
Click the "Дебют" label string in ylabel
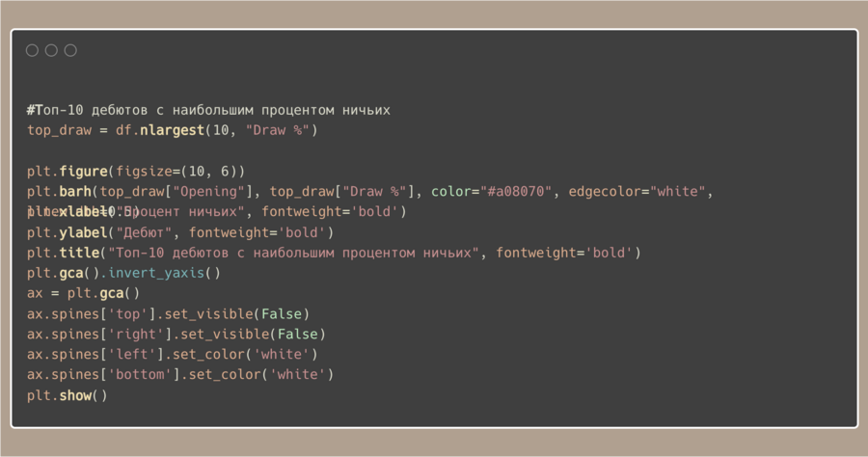coord(144,232)
